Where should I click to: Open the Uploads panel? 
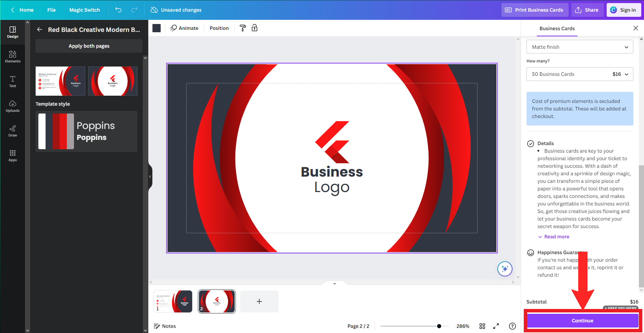[13, 106]
